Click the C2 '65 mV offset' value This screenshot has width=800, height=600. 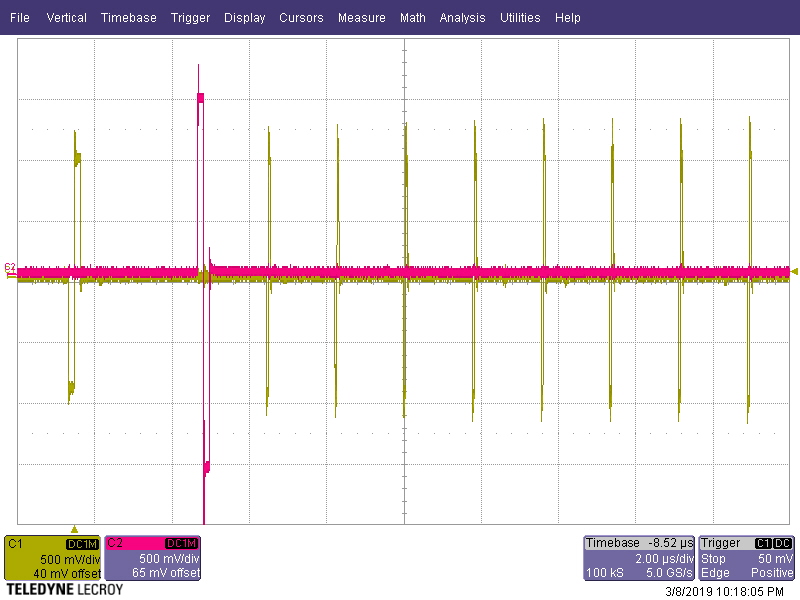click(166, 573)
